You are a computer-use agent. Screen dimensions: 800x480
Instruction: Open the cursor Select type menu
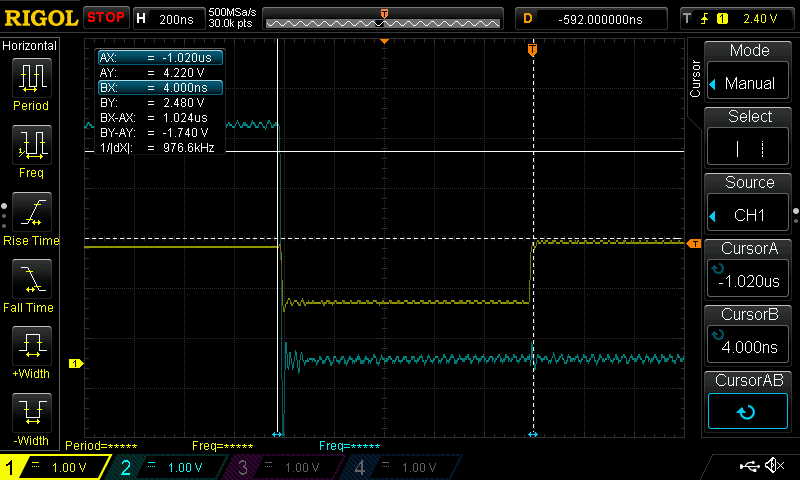coord(749,138)
